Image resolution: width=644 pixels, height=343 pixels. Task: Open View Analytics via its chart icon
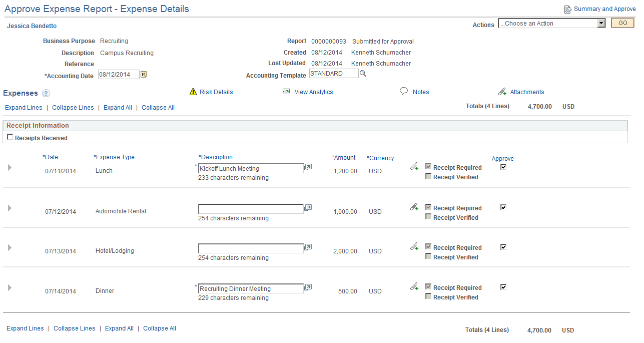point(286,92)
